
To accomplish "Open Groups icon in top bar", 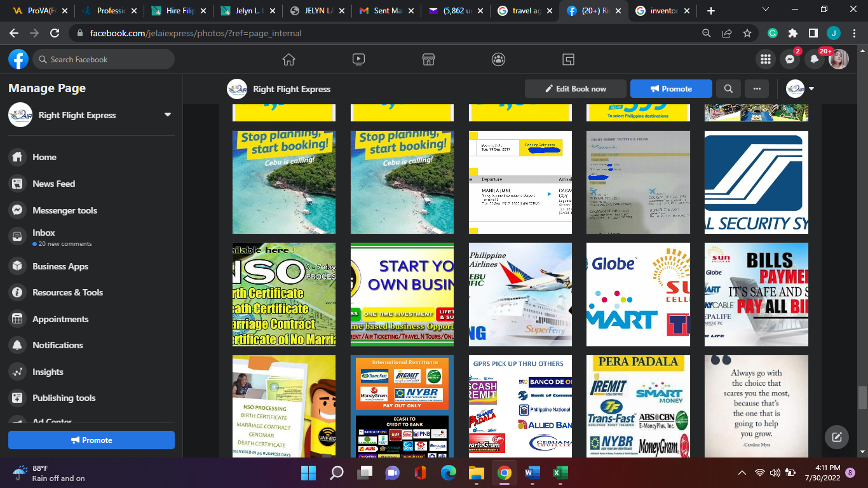I will [x=498, y=59].
